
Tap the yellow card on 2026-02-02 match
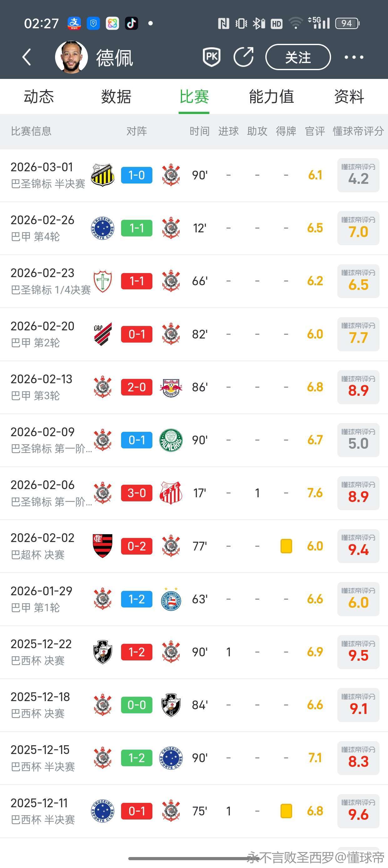286,546
